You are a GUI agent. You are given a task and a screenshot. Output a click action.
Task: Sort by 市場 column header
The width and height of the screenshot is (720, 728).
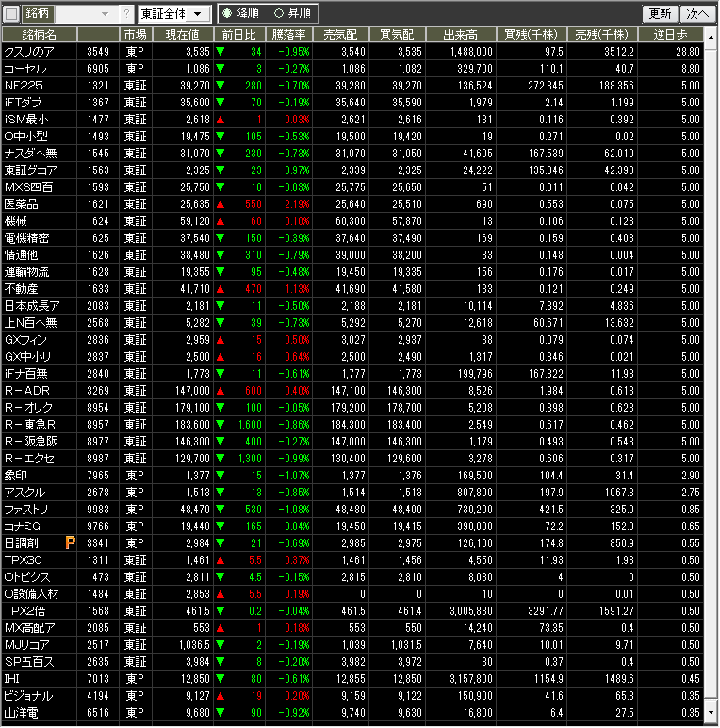click(135, 34)
